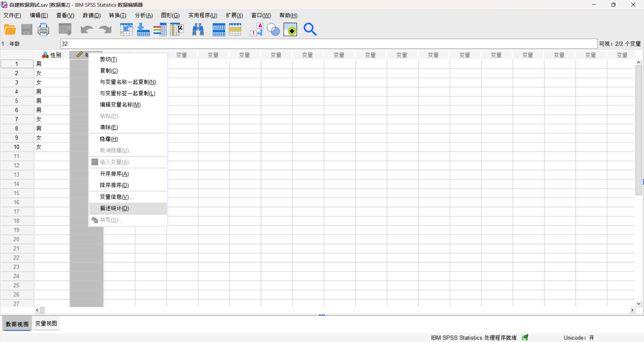644x342 pixels.
Task: Open the Recall recent dialogs icon
Action: click(x=65, y=30)
